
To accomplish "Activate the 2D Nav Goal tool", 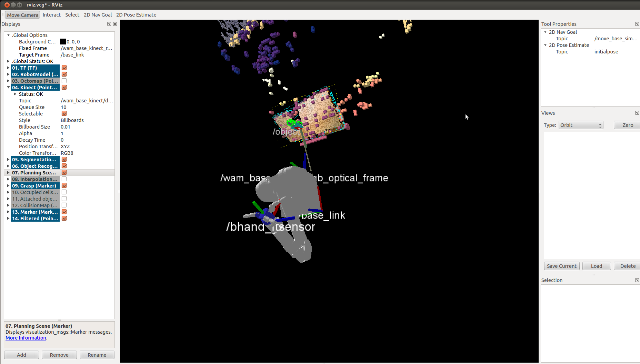I will (98, 15).
